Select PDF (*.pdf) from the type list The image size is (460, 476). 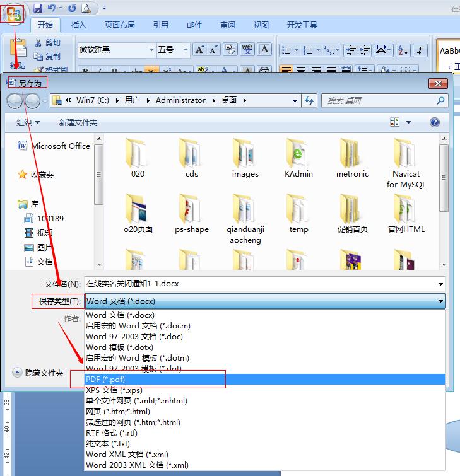(264, 379)
